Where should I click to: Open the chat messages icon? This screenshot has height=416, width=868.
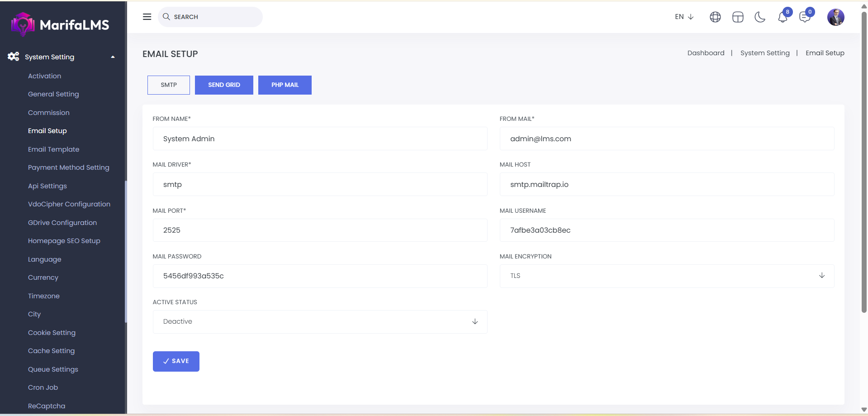[805, 18]
